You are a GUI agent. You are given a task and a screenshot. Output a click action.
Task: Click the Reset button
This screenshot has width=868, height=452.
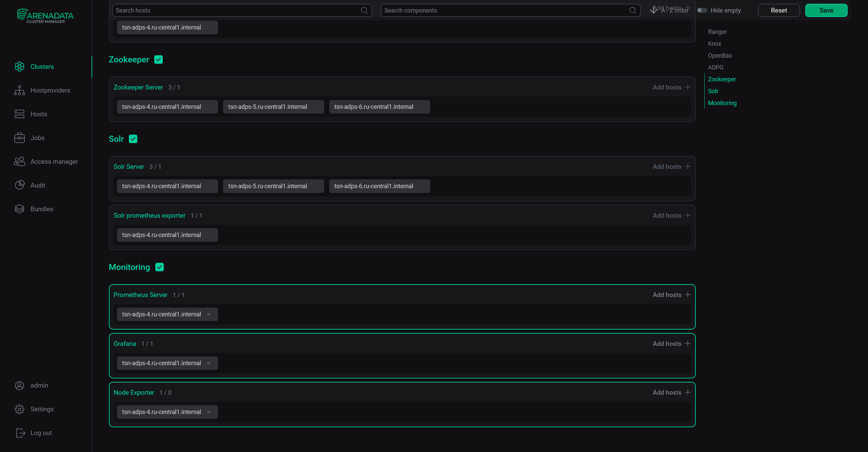pyautogui.click(x=778, y=10)
